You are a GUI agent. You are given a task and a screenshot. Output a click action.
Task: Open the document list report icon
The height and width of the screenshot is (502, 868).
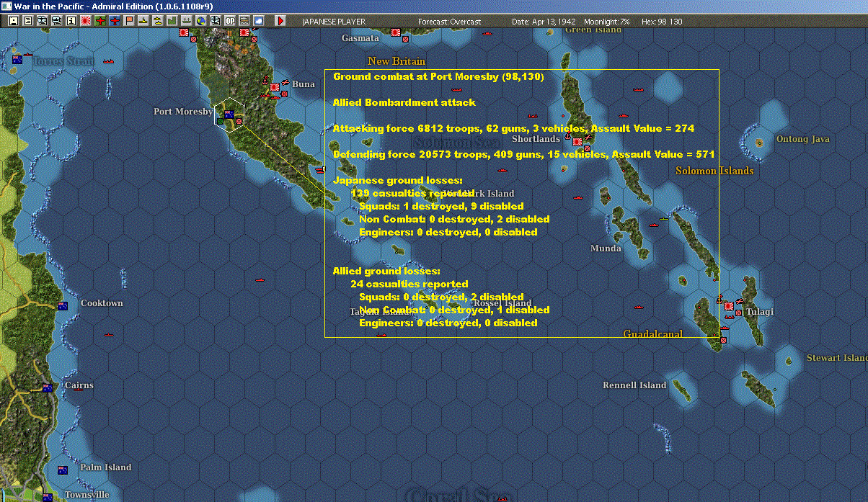pyautogui.click(x=27, y=21)
